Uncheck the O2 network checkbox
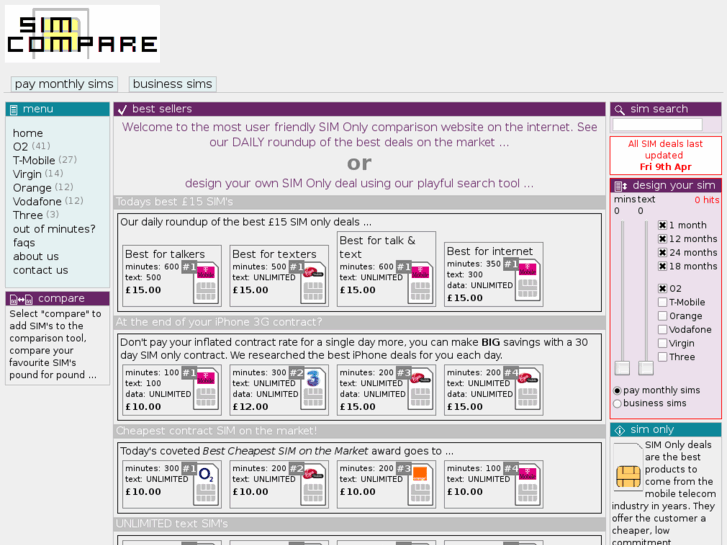Viewport: 727px width, 545px height. pyautogui.click(x=662, y=289)
